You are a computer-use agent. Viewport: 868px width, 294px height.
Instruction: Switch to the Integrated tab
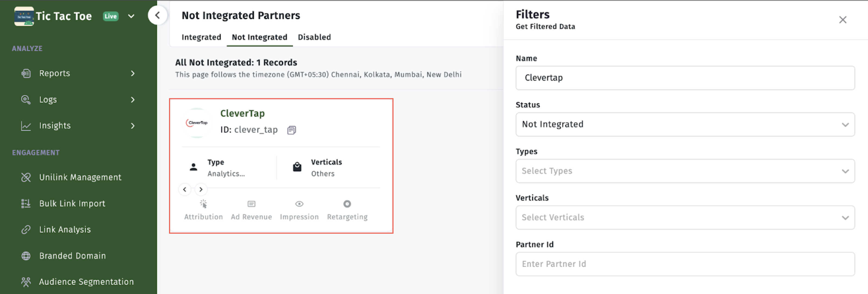[201, 37]
